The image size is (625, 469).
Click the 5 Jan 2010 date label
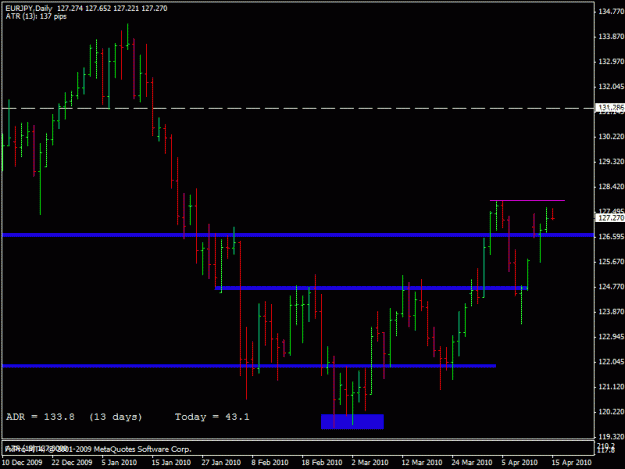click(x=119, y=463)
